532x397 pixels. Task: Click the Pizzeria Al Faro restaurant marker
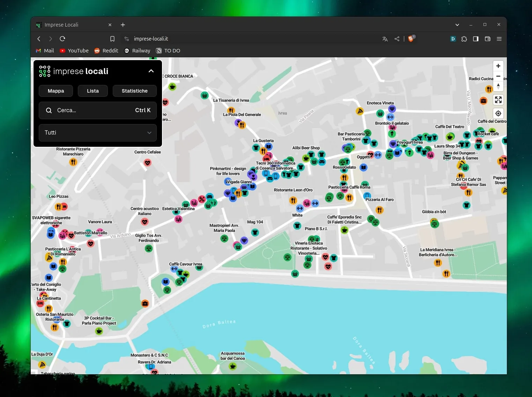[x=379, y=210]
